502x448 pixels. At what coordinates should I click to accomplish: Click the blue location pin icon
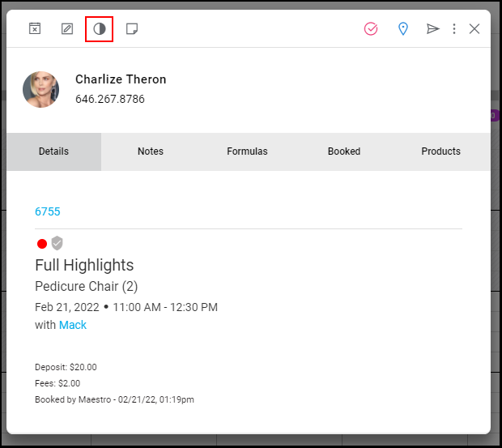403,29
